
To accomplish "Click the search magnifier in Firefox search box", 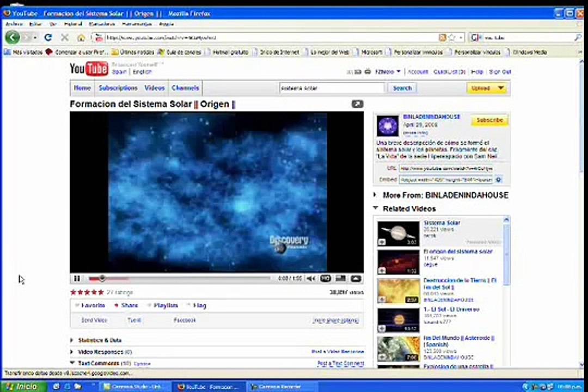I will [578, 38].
